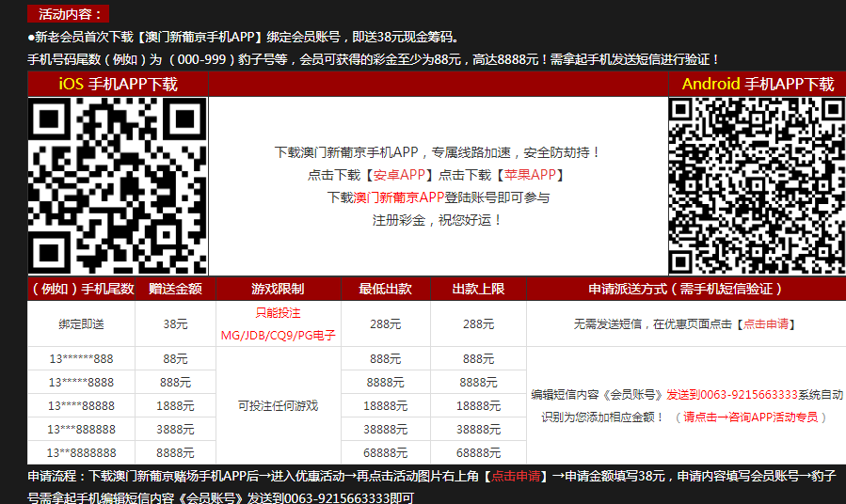846x504 pixels.
Task: Open the 请点击→咨询APP活动专员 link
Action: (x=755, y=417)
